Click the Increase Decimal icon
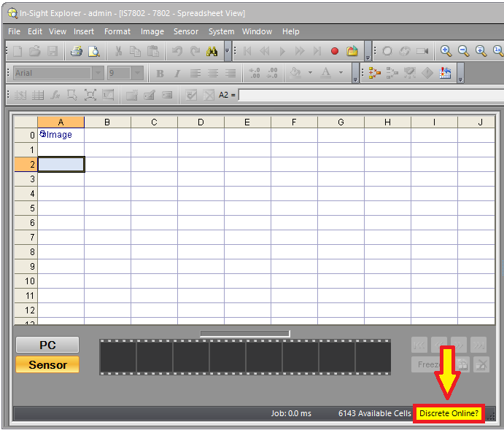This screenshot has height=430, width=504. [x=255, y=73]
